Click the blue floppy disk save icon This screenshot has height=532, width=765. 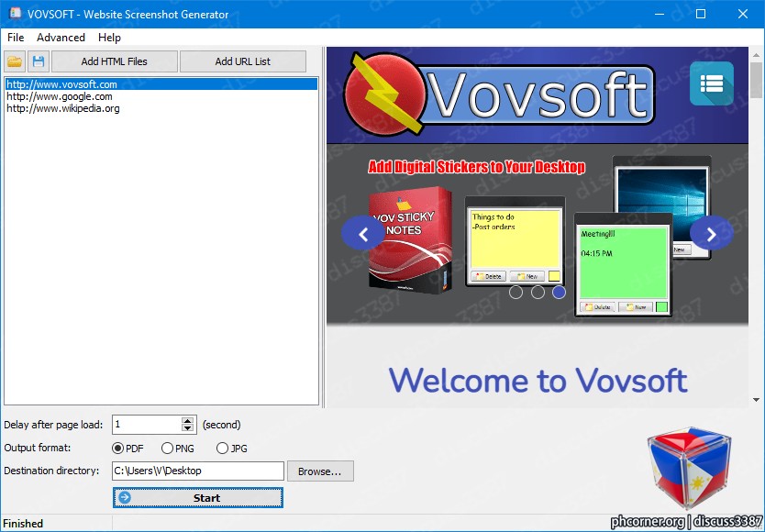[39, 61]
